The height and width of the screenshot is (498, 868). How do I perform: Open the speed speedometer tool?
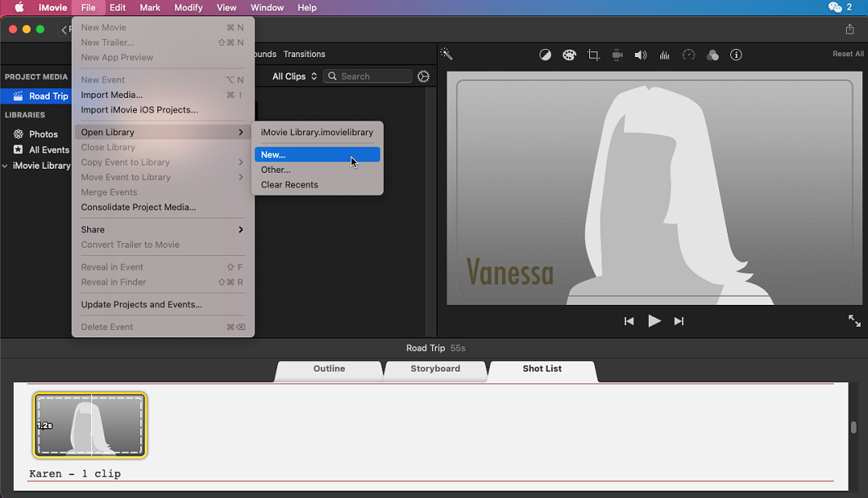tap(689, 55)
